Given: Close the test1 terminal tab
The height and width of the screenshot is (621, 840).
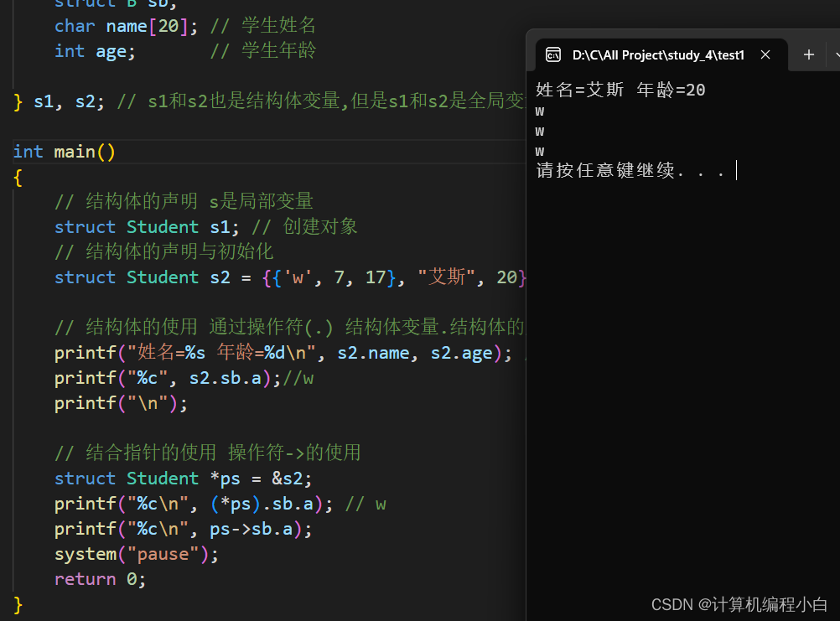Looking at the screenshot, I should (x=765, y=55).
